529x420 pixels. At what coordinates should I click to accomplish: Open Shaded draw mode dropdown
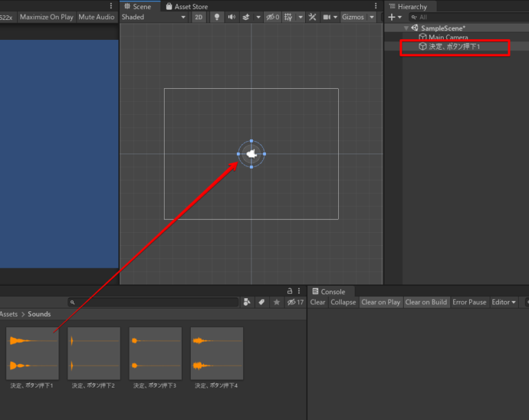154,17
